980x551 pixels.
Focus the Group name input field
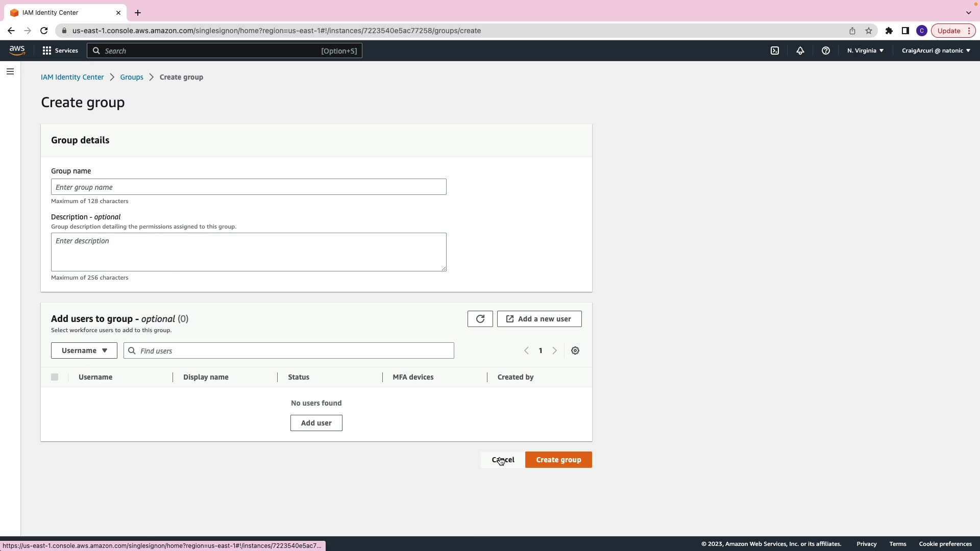(x=249, y=187)
